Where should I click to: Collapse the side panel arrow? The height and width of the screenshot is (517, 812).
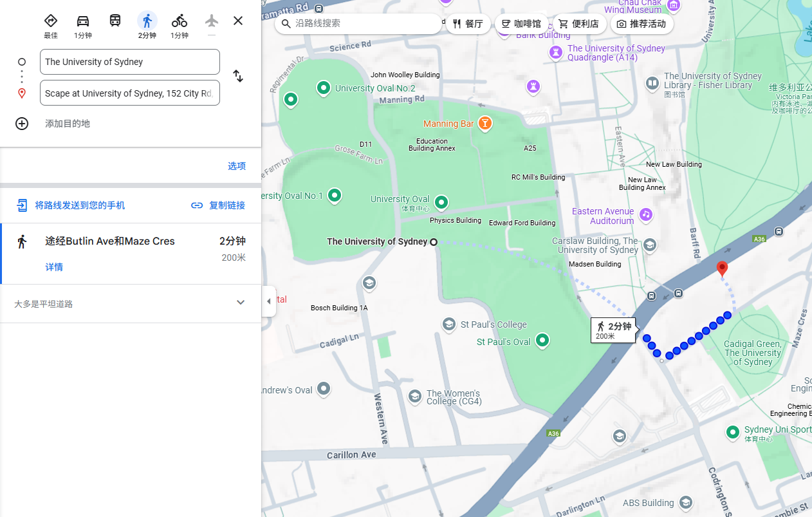(x=269, y=301)
